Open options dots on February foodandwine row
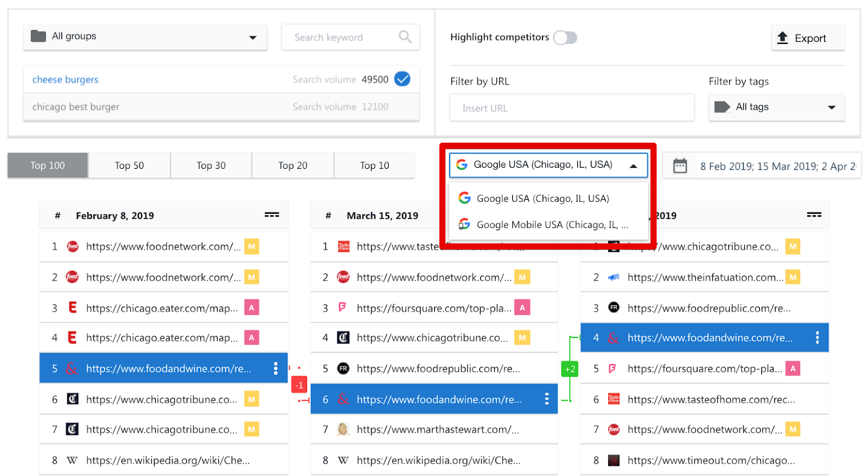868x476 pixels. (276, 369)
